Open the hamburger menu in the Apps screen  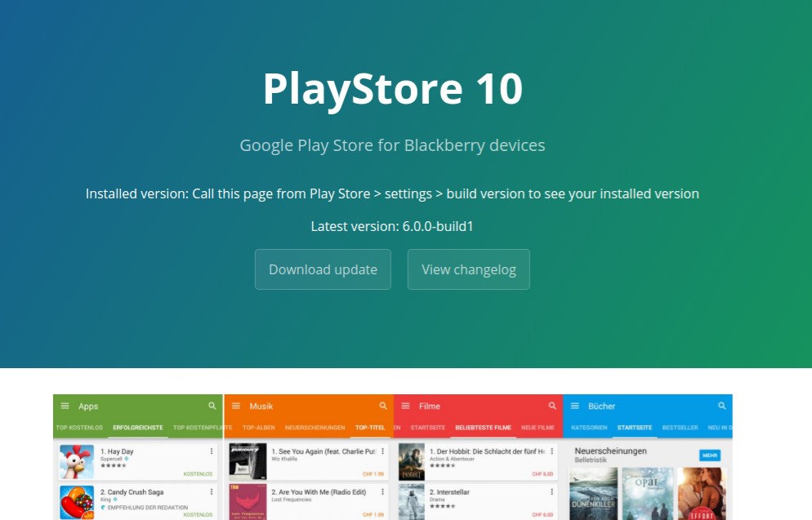tap(65, 407)
